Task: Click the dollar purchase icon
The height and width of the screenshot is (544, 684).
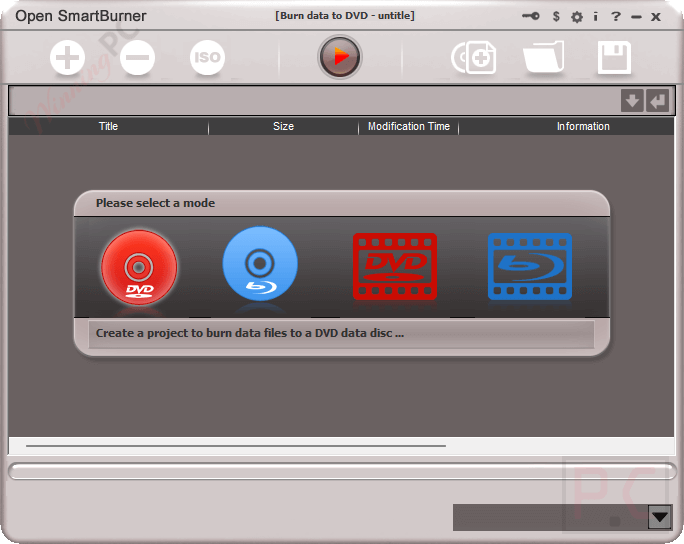Action: tap(556, 17)
